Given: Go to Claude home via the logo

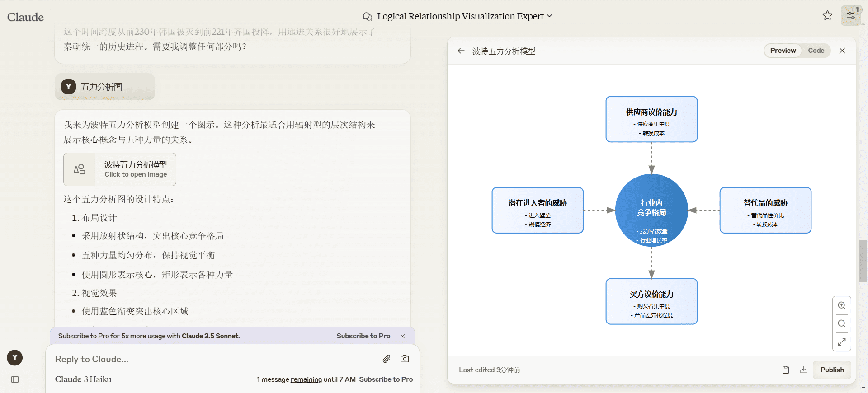Looking at the screenshot, I should pyautogui.click(x=25, y=17).
